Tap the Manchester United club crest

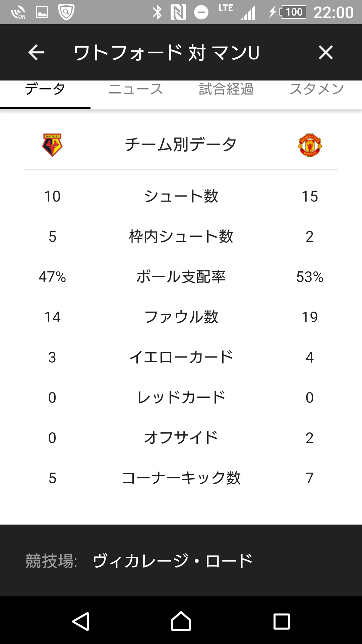pyautogui.click(x=310, y=145)
